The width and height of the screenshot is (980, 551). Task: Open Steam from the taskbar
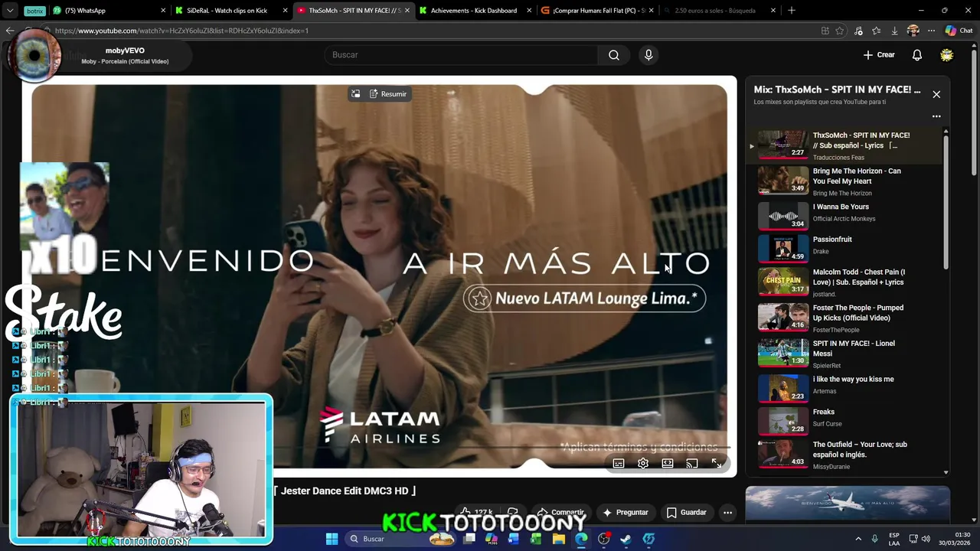coord(626,539)
